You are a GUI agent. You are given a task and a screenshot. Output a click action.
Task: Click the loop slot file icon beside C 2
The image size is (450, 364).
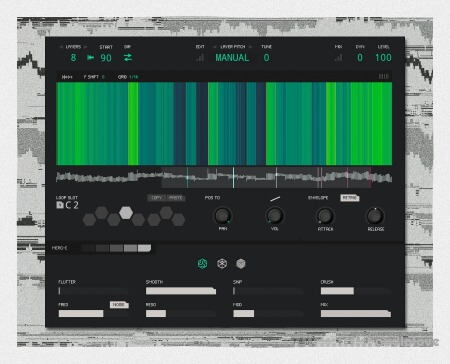[x=60, y=205]
